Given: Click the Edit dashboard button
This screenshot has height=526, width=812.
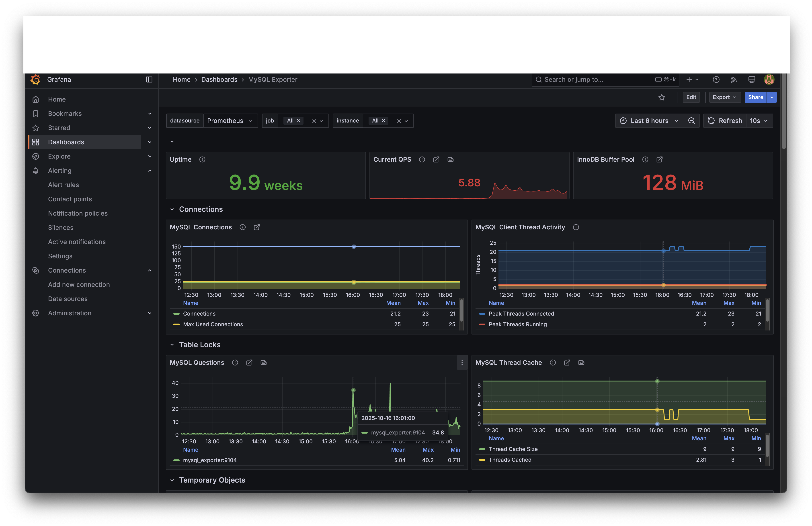Looking at the screenshot, I should click(x=691, y=97).
